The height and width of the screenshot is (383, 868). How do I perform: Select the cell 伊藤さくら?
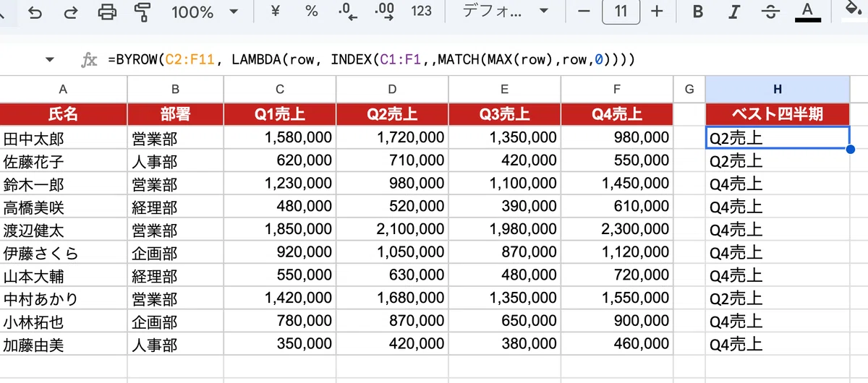click(64, 254)
